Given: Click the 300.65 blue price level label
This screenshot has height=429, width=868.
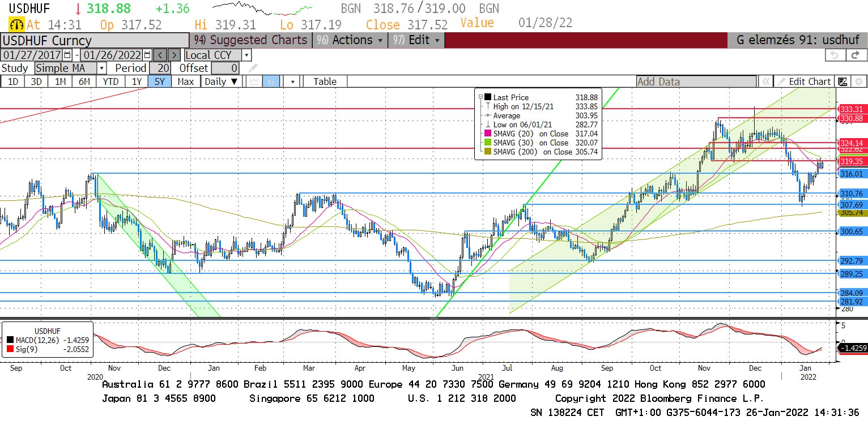Looking at the screenshot, I should point(852,231).
